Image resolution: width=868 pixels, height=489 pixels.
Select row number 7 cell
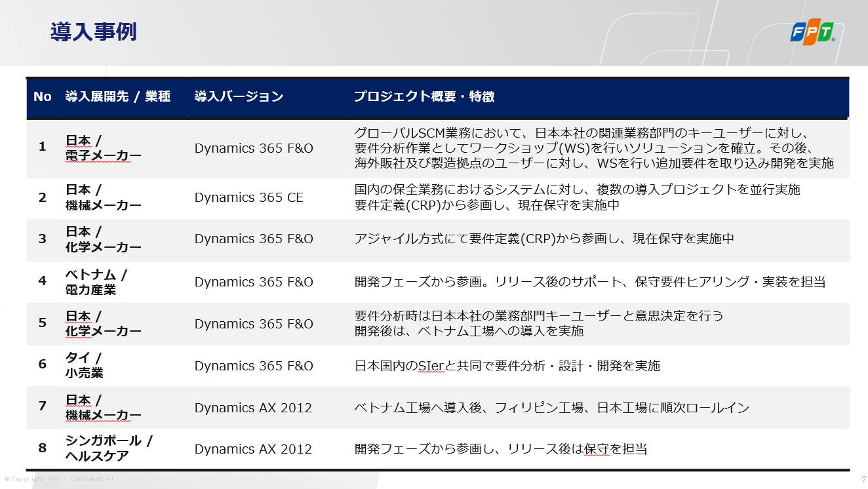(x=43, y=406)
